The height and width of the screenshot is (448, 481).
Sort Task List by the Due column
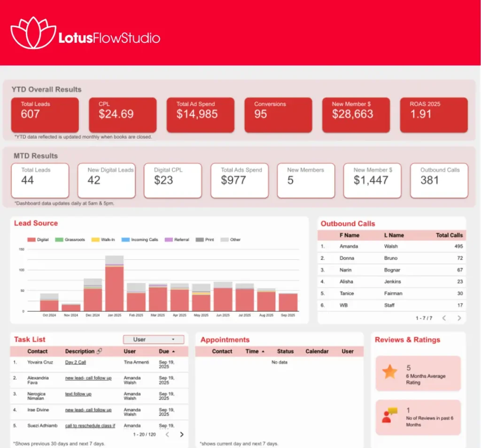point(166,351)
